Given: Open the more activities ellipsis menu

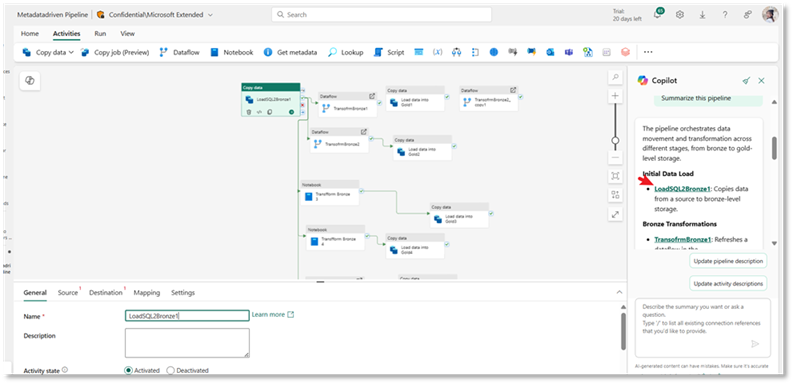Looking at the screenshot, I should [648, 52].
